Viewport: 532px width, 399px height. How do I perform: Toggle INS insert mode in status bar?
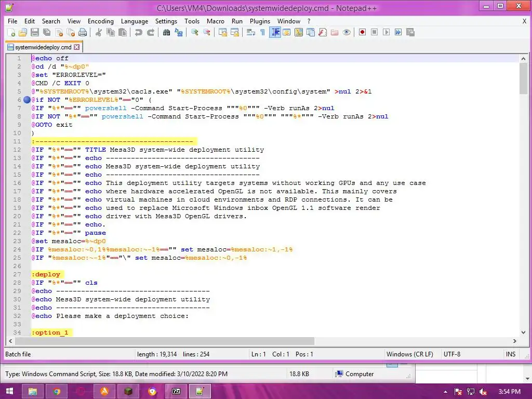point(510,354)
